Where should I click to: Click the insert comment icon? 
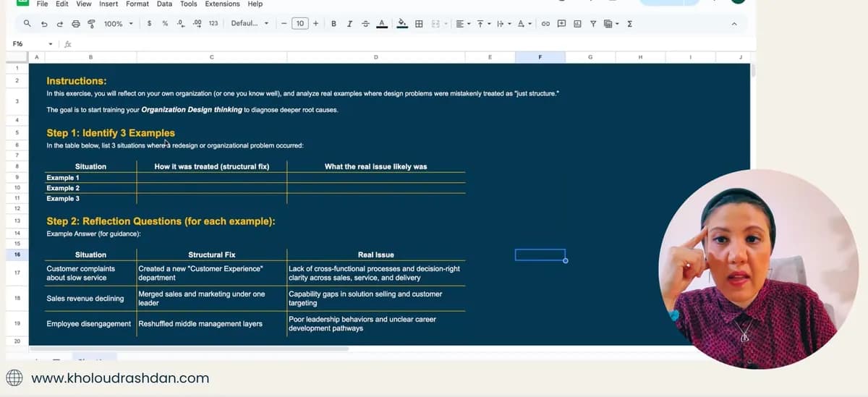pos(561,24)
